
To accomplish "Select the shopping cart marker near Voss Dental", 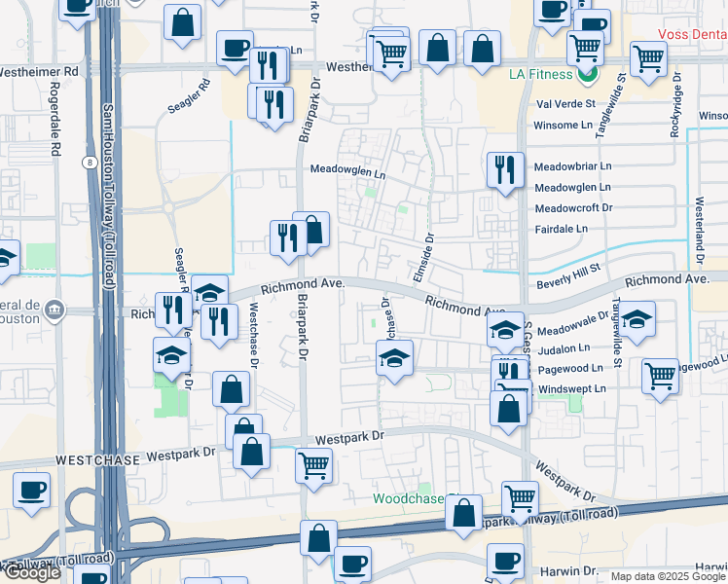I will (x=648, y=58).
